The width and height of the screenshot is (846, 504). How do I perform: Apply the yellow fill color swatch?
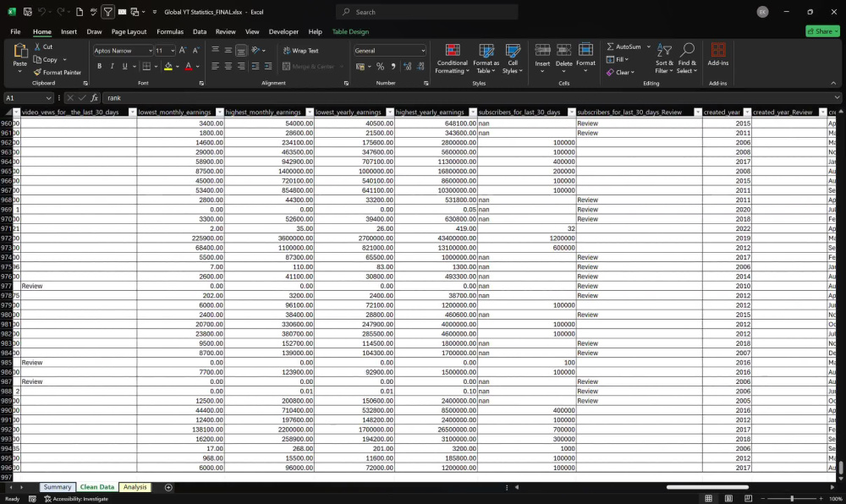tap(168, 66)
